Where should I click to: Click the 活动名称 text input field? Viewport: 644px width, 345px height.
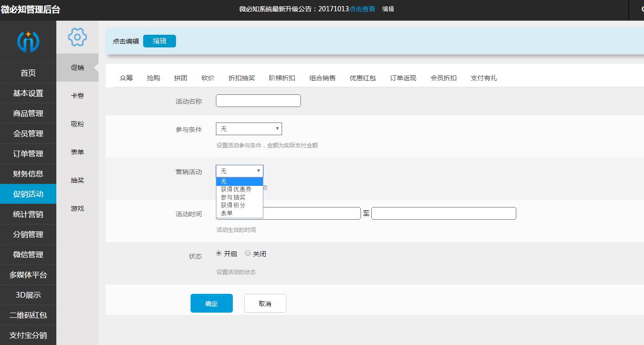coord(258,100)
